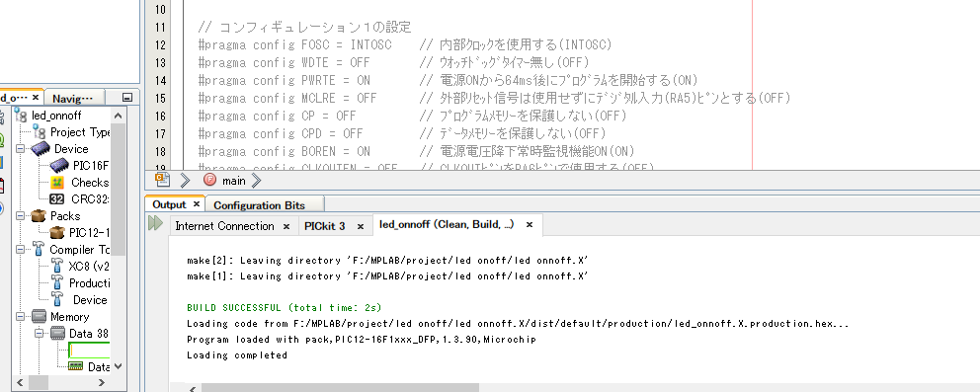Collapse the Memory tree node
The width and height of the screenshot is (980, 392).
(x=21, y=317)
